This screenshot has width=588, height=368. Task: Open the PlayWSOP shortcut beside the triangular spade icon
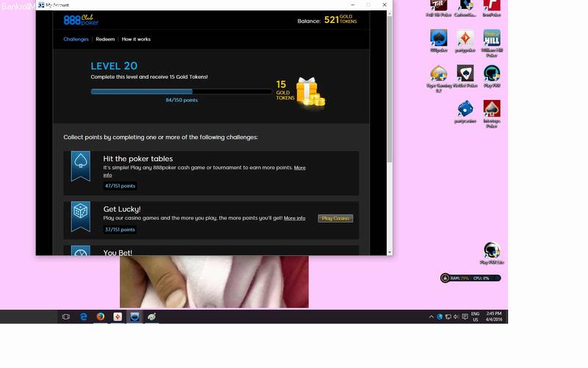(x=492, y=77)
